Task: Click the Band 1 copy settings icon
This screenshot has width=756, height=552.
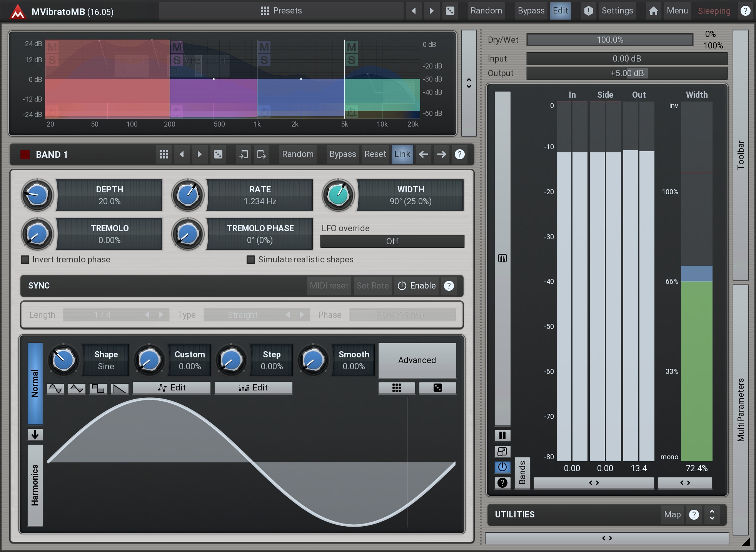Action: 244,154
